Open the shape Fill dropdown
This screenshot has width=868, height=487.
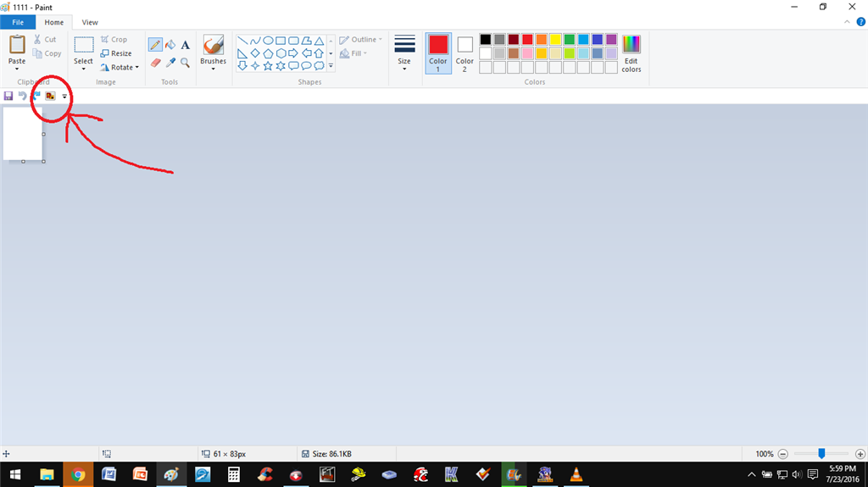pyautogui.click(x=353, y=53)
